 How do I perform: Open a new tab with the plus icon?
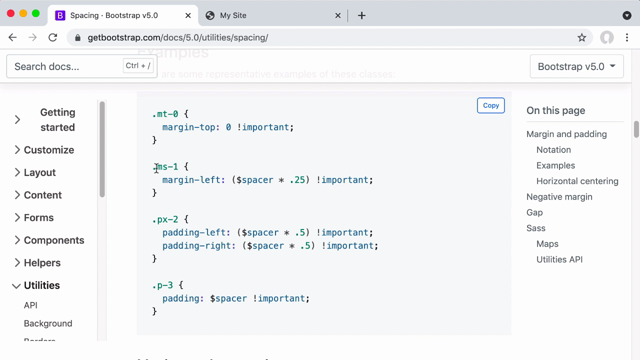coord(362,16)
